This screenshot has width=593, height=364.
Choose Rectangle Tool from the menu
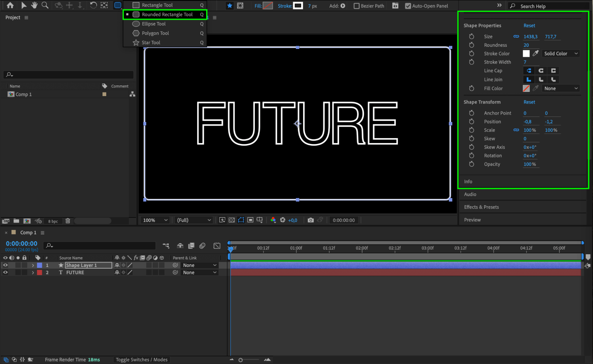pyautogui.click(x=165, y=5)
